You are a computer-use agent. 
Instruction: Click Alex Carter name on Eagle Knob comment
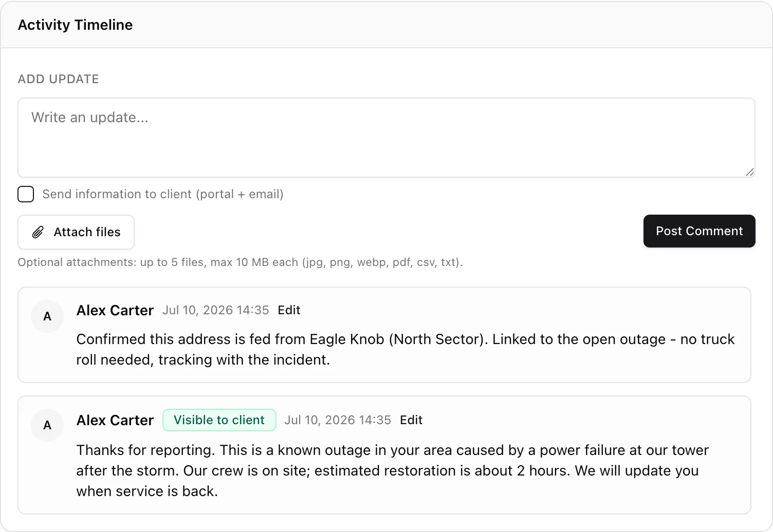(115, 311)
